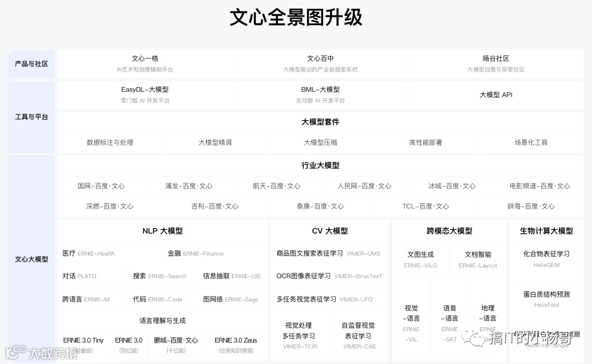
Task: Click the NLP 大模型 heading
Action: (162, 231)
